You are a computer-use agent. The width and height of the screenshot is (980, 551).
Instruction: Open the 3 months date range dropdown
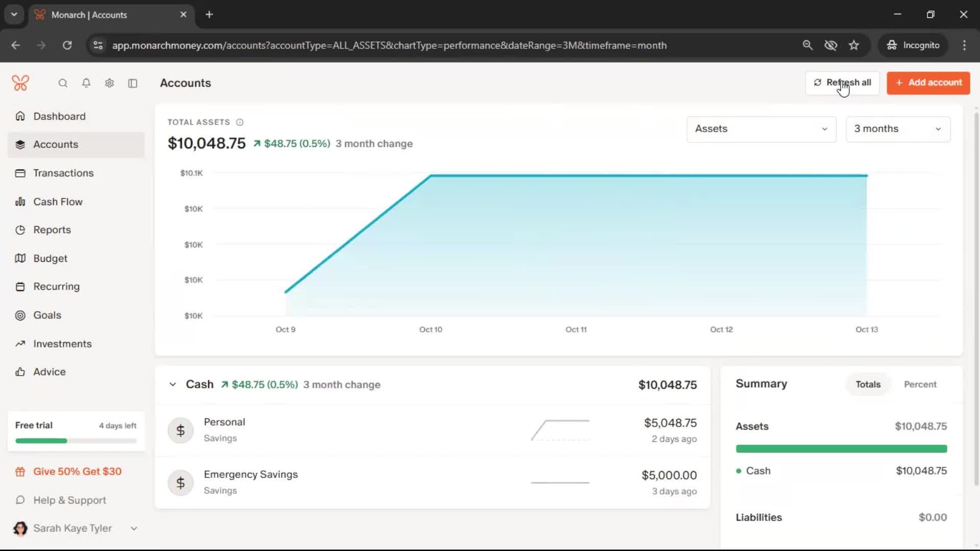(x=898, y=129)
